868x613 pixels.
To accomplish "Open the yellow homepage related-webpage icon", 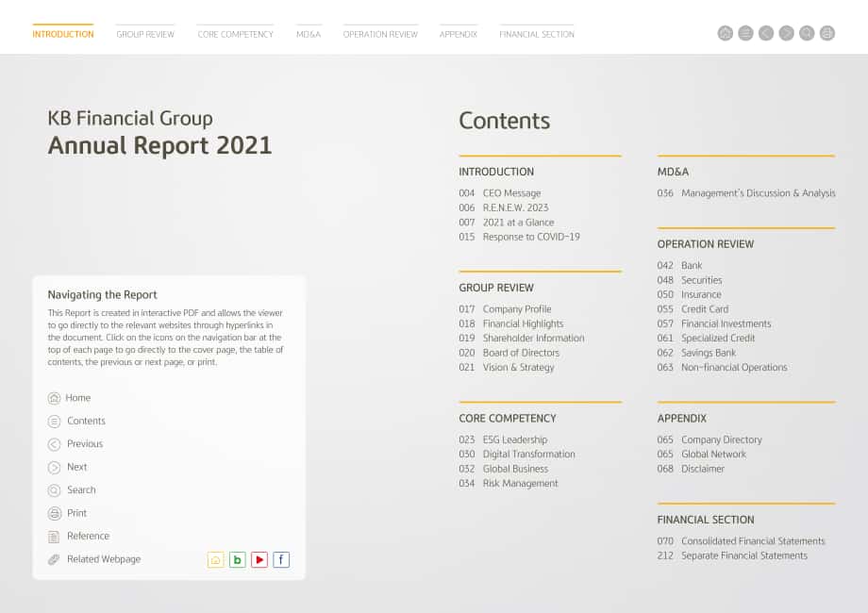I will pyautogui.click(x=216, y=560).
